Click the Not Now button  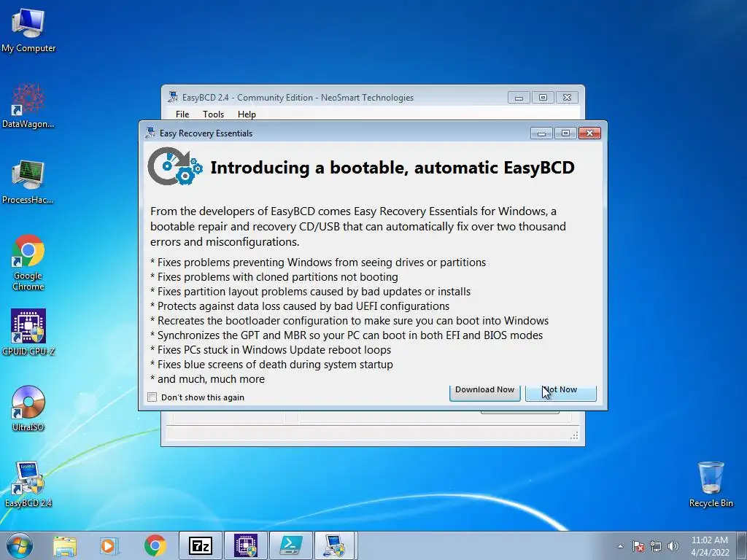(561, 393)
